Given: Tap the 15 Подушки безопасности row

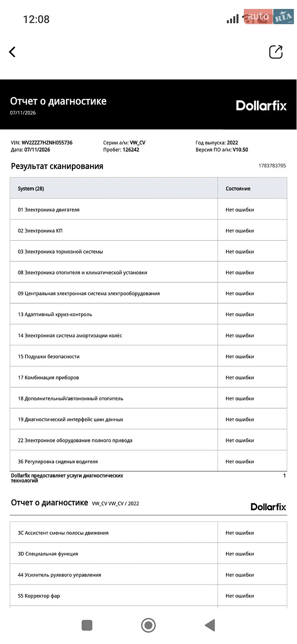Looking at the screenshot, I should click(x=148, y=356).
